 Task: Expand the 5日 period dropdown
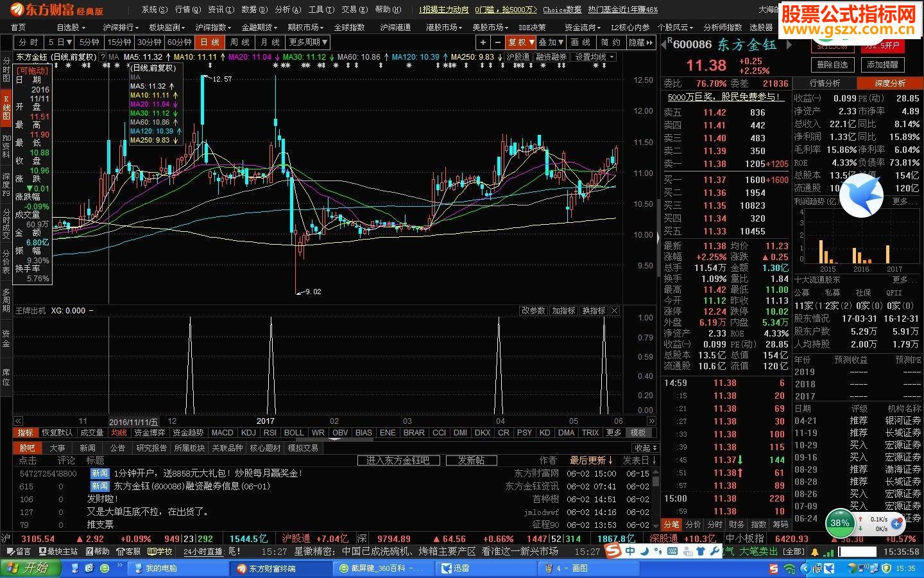tap(60, 42)
